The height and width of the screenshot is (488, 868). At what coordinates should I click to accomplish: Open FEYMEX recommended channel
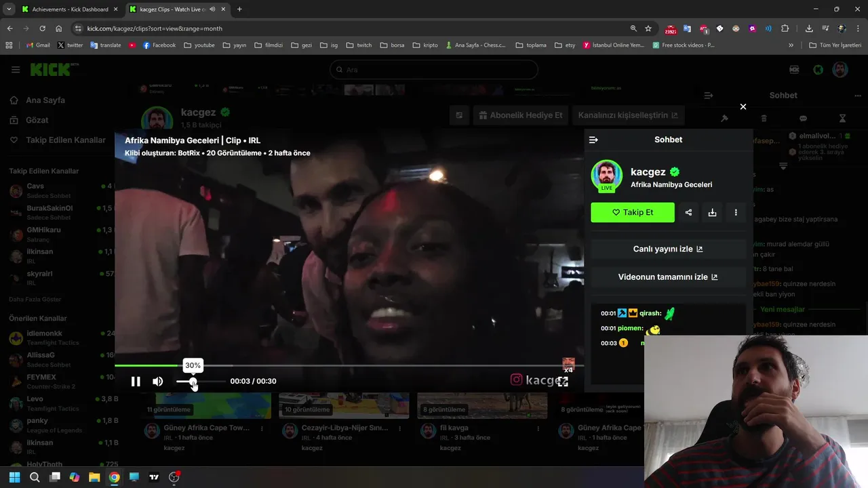point(61,381)
